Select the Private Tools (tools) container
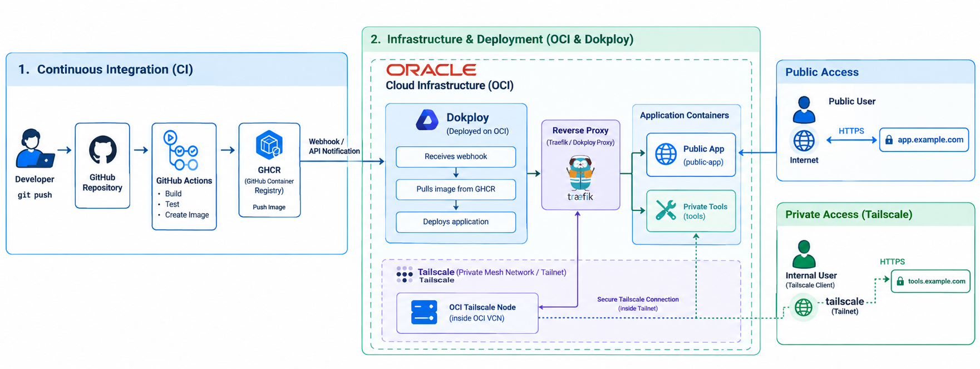 coord(691,211)
